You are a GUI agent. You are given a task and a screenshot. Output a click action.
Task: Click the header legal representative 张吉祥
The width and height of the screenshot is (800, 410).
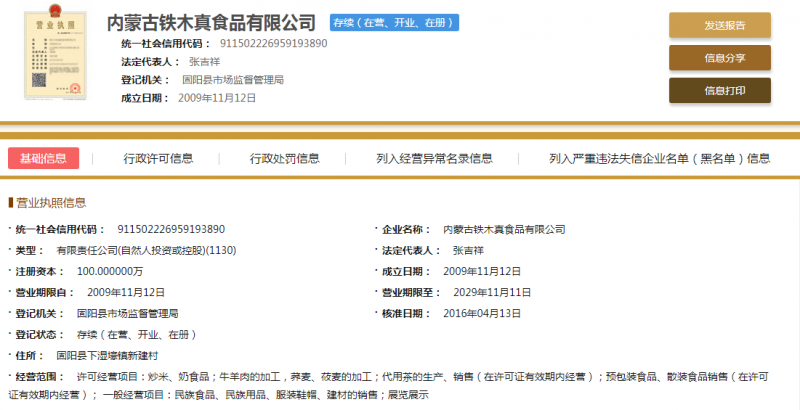(205, 62)
